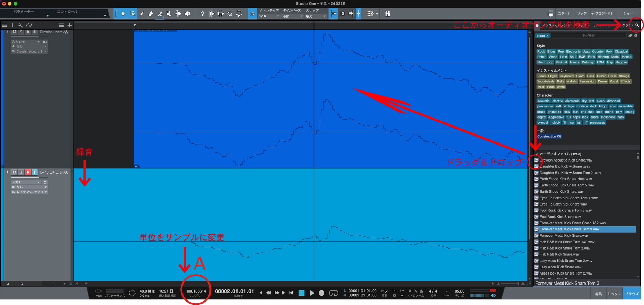The width and height of the screenshot is (644, 305).
Task: Click the plus icon to add track
Action: (70, 25)
